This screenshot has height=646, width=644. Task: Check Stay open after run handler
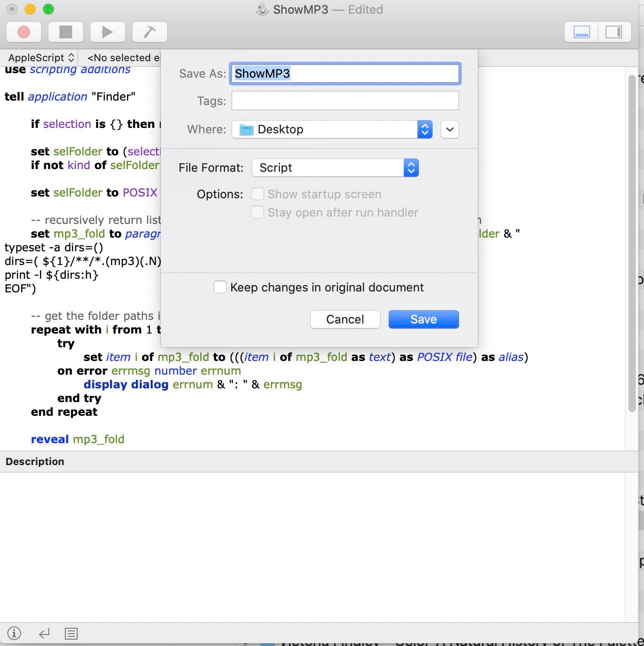[258, 212]
